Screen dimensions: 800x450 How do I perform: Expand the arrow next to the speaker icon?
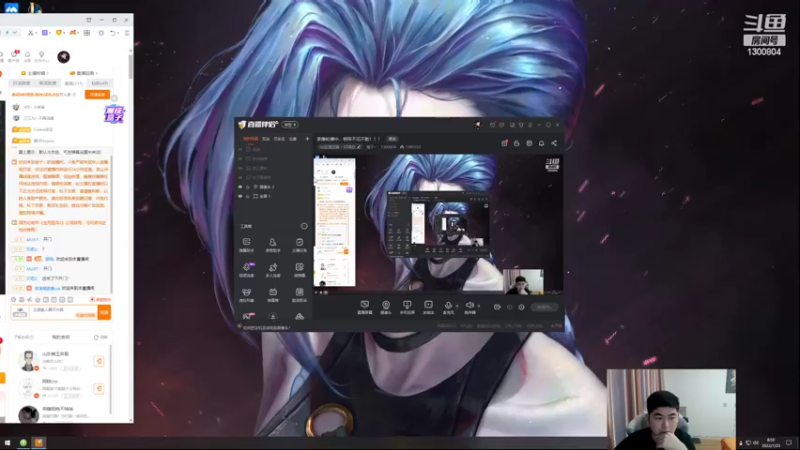pyautogui.click(x=479, y=306)
